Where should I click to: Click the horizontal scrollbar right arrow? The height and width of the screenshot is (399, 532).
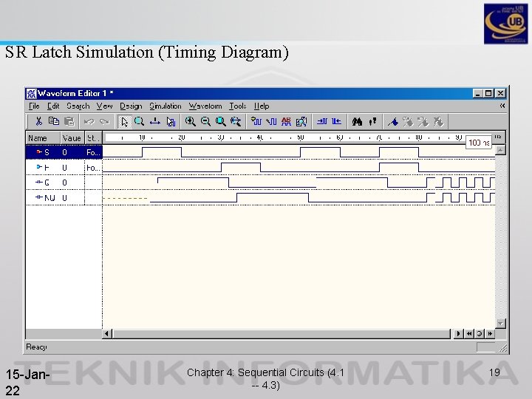tap(458, 333)
